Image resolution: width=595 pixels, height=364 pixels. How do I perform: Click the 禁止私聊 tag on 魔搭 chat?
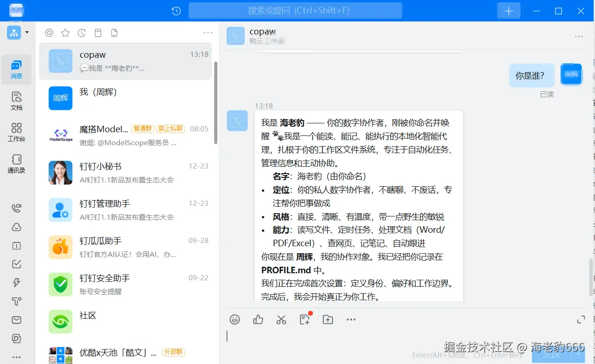point(170,129)
